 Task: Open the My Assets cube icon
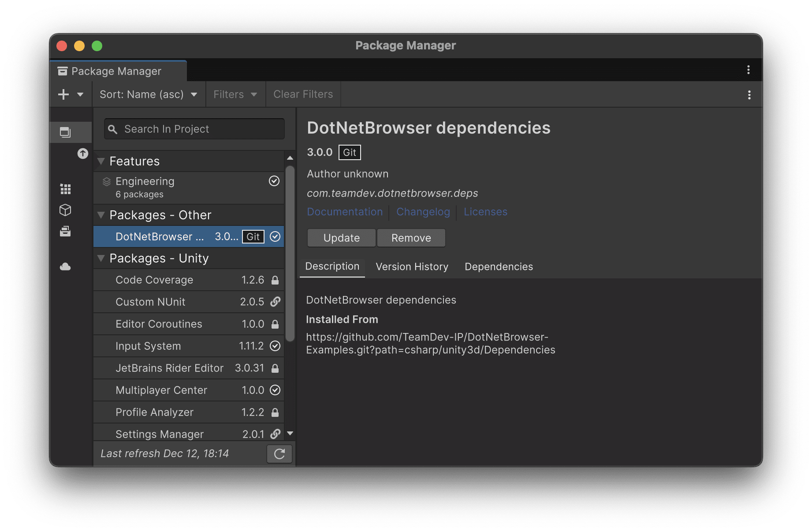pyautogui.click(x=65, y=210)
